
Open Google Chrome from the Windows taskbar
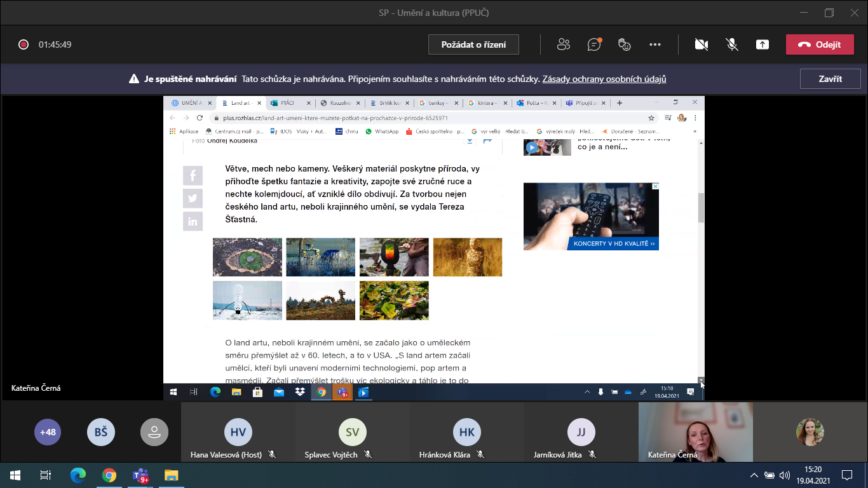click(x=109, y=475)
